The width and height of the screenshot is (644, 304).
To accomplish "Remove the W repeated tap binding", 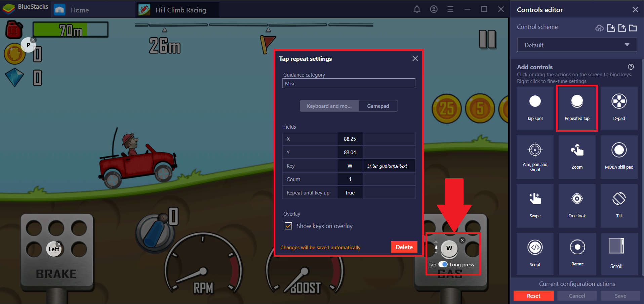I will tap(462, 240).
